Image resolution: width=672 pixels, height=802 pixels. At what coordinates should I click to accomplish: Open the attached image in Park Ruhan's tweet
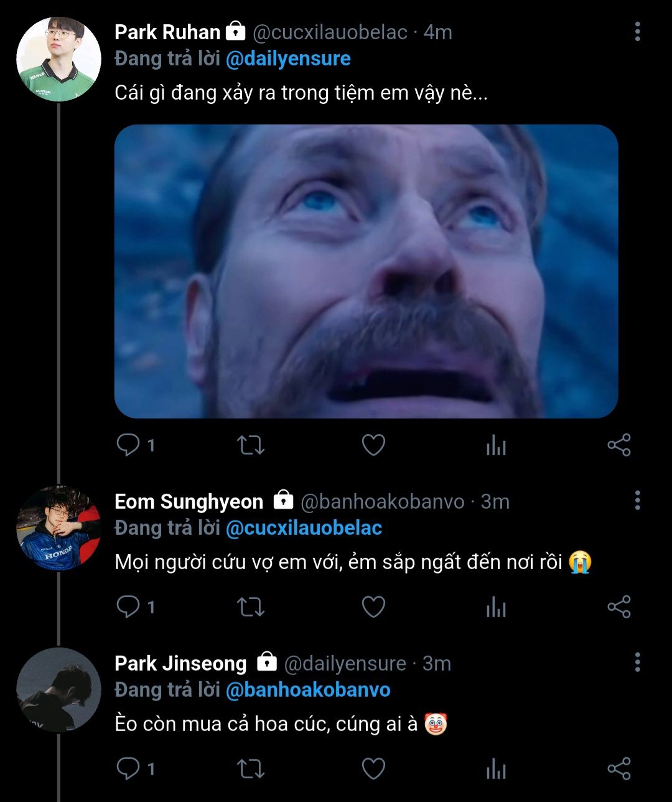(x=366, y=271)
